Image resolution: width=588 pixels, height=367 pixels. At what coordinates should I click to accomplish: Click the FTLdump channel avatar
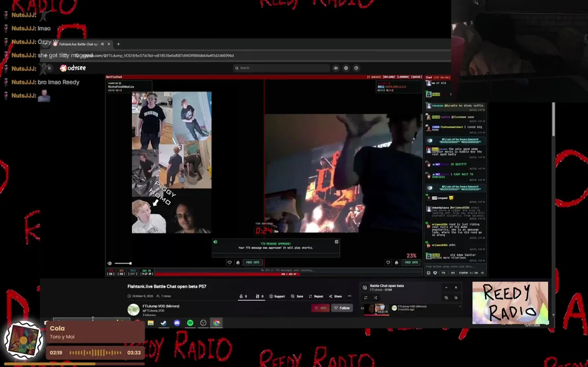point(133,309)
